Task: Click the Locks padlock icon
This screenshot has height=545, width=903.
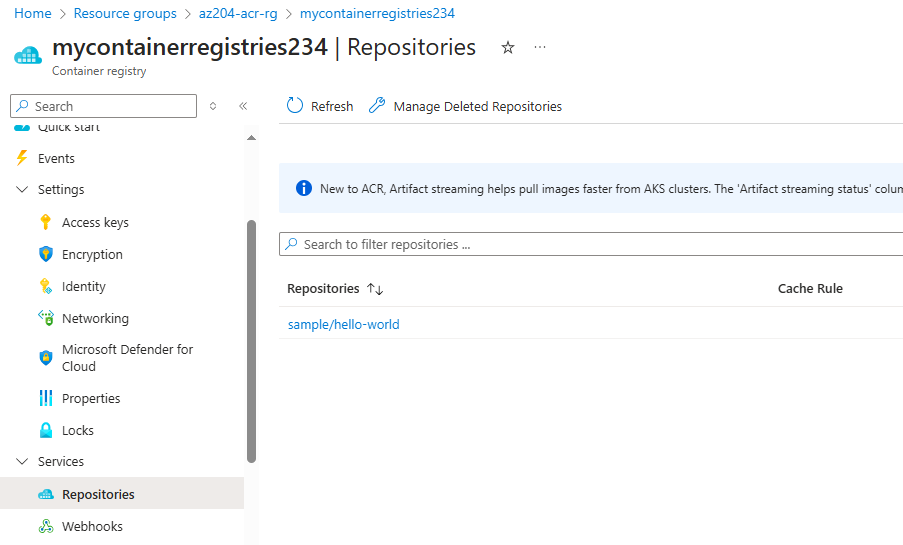Action: coord(45,430)
